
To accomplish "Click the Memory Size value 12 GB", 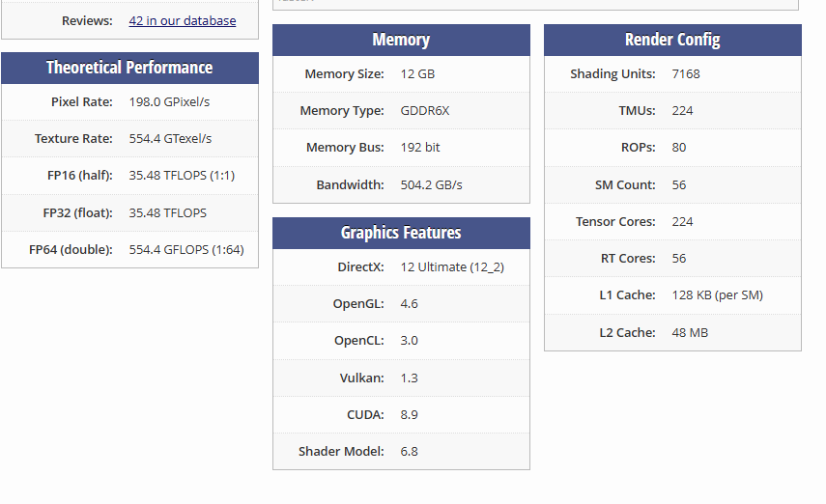I will point(417,73).
